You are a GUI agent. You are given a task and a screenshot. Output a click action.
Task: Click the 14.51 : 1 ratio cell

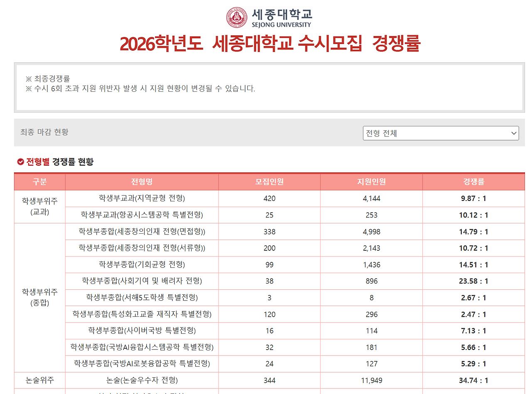pos(474,264)
